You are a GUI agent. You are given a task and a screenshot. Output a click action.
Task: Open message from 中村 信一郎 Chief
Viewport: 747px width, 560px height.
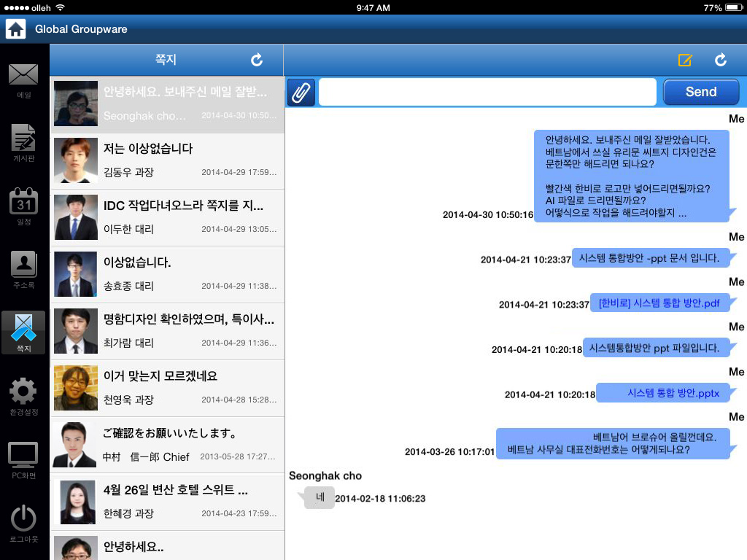(167, 445)
